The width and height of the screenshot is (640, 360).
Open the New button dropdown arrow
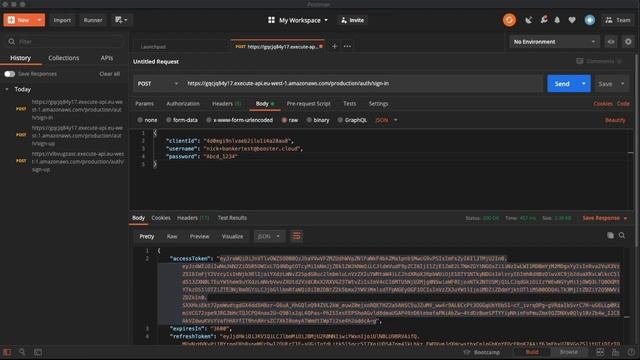pyautogui.click(x=40, y=20)
